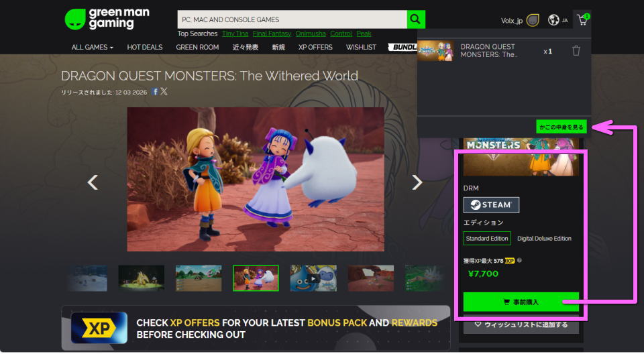This screenshot has height=362, width=644.
Task: Click the green search magnifier button
Action: point(416,19)
